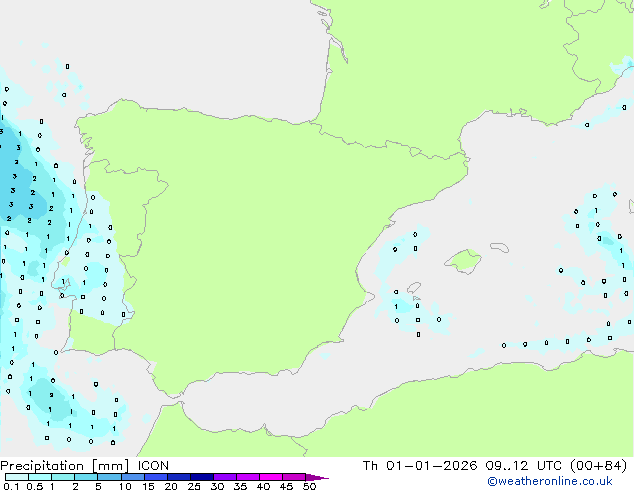634x490 pixels.
Task: Click the Ibiza island outline on the map
Action: coord(414,287)
